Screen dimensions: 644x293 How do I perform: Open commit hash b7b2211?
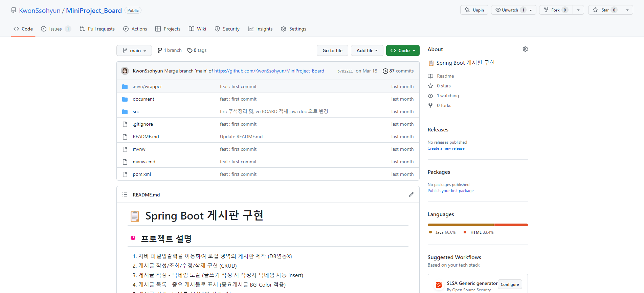pos(345,71)
